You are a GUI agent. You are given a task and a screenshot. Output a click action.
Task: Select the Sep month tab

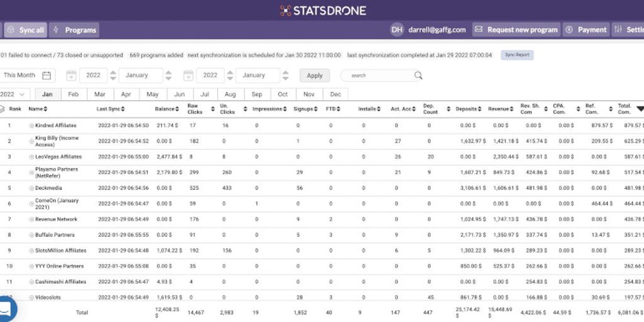(x=257, y=94)
